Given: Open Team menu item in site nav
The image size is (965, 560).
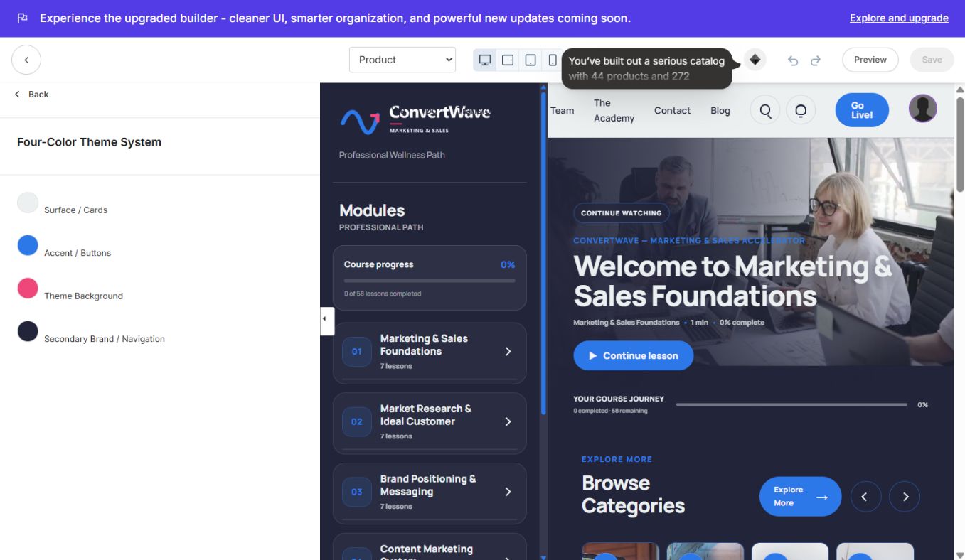Looking at the screenshot, I should point(562,110).
